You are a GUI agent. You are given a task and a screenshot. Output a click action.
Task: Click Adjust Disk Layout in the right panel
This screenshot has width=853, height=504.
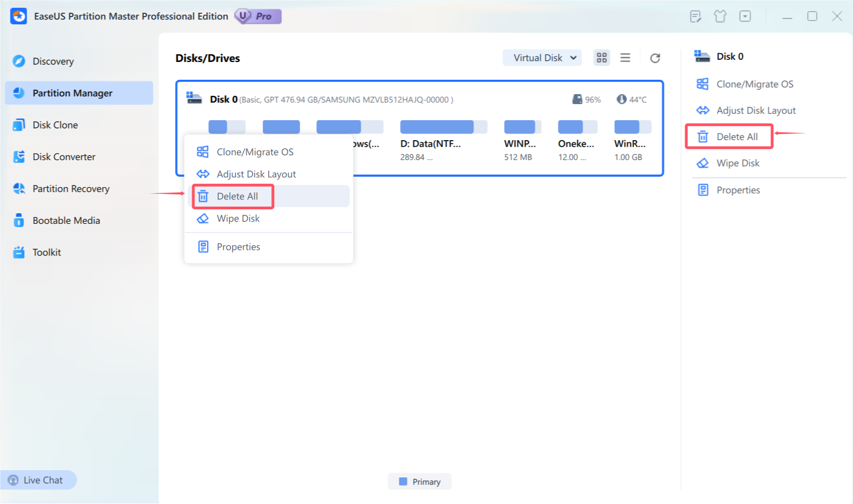(x=746, y=111)
